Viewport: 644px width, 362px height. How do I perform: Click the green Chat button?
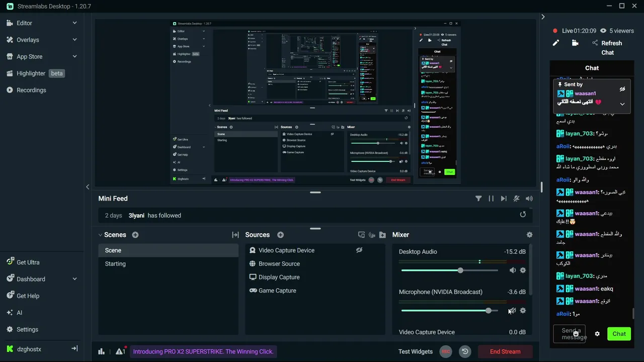pos(619,334)
